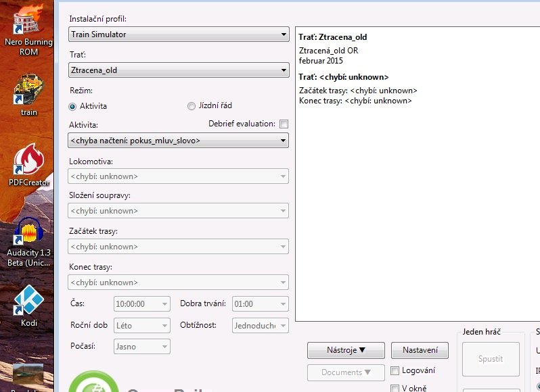
Task: Switch mode to Jízdní řád
Action: 192,106
